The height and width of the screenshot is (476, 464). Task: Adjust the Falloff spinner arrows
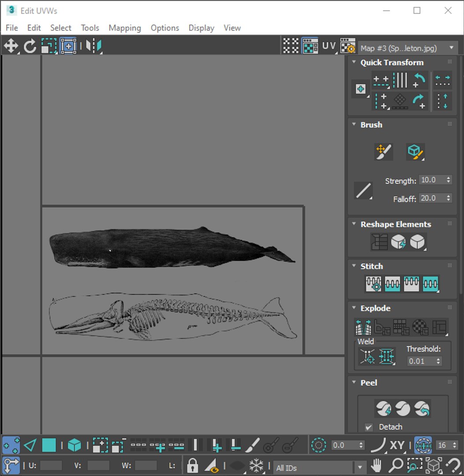tap(449, 198)
